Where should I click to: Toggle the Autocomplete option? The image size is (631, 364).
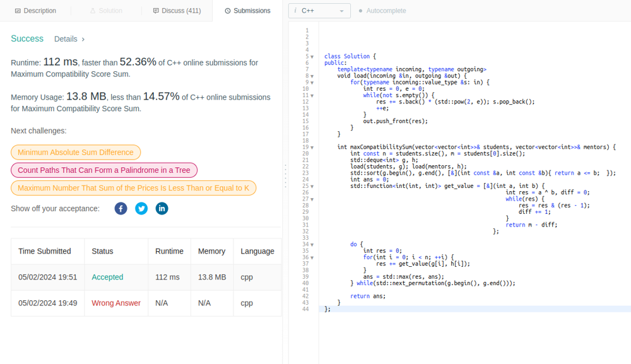[382, 11]
